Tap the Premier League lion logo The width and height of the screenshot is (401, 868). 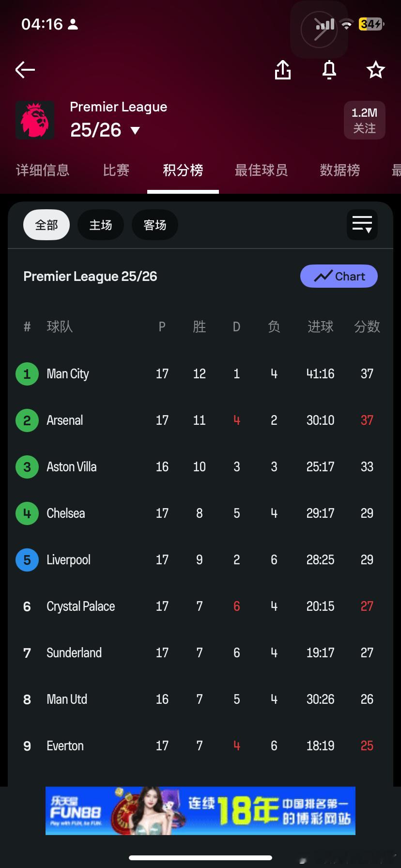click(35, 120)
